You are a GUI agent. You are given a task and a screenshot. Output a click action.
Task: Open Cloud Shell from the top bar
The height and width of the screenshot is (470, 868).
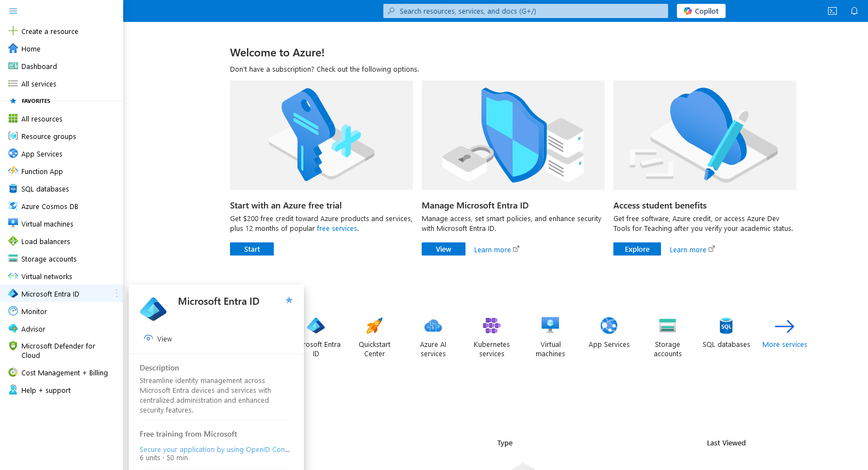[x=832, y=11]
